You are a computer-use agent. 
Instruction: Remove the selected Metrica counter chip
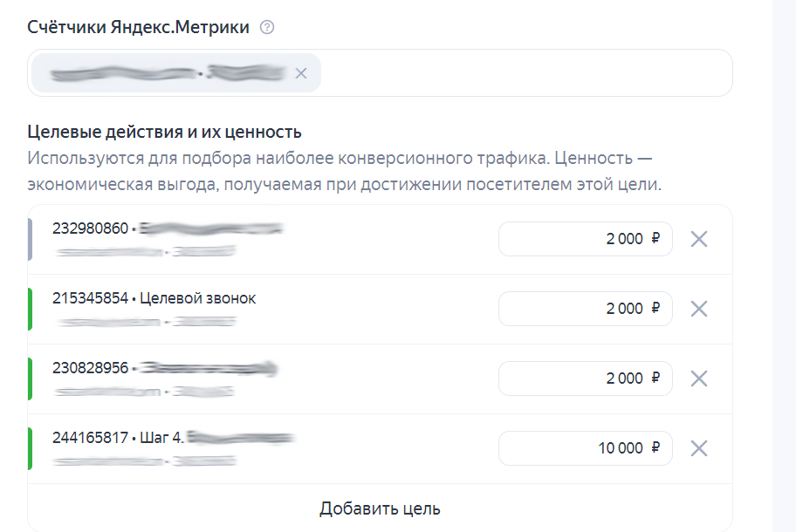coord(301,73)
